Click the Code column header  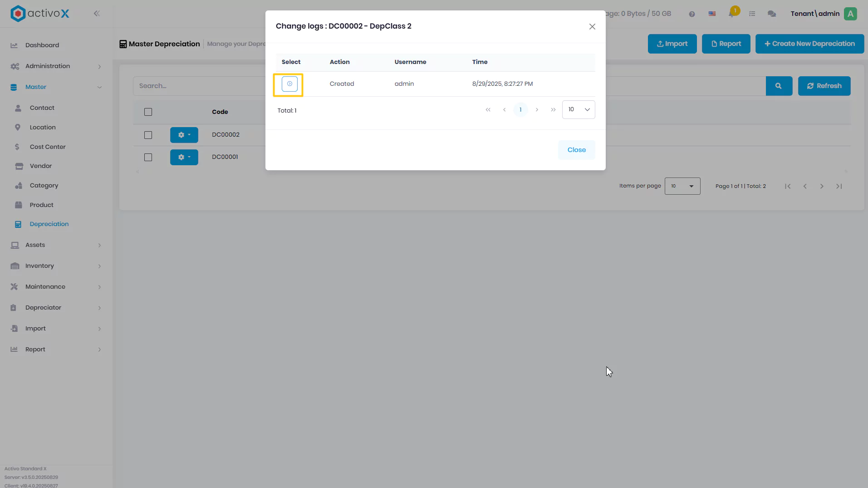220,112
